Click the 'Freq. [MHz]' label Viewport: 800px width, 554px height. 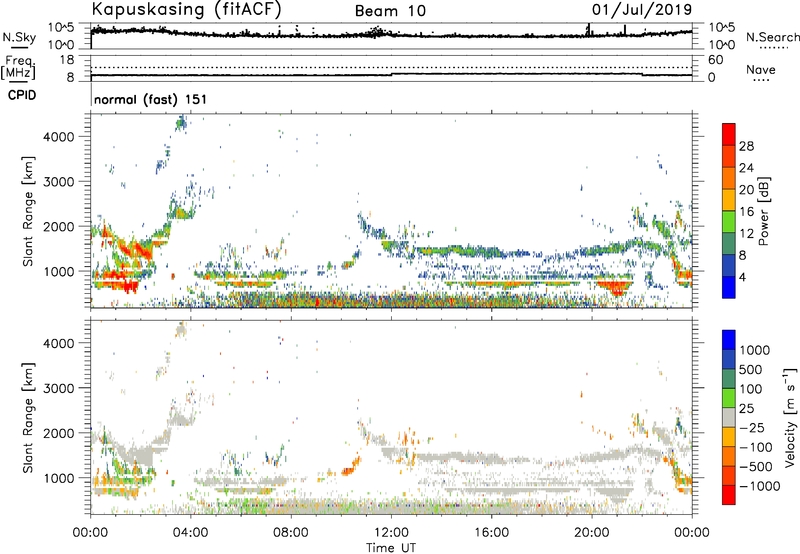18,67
